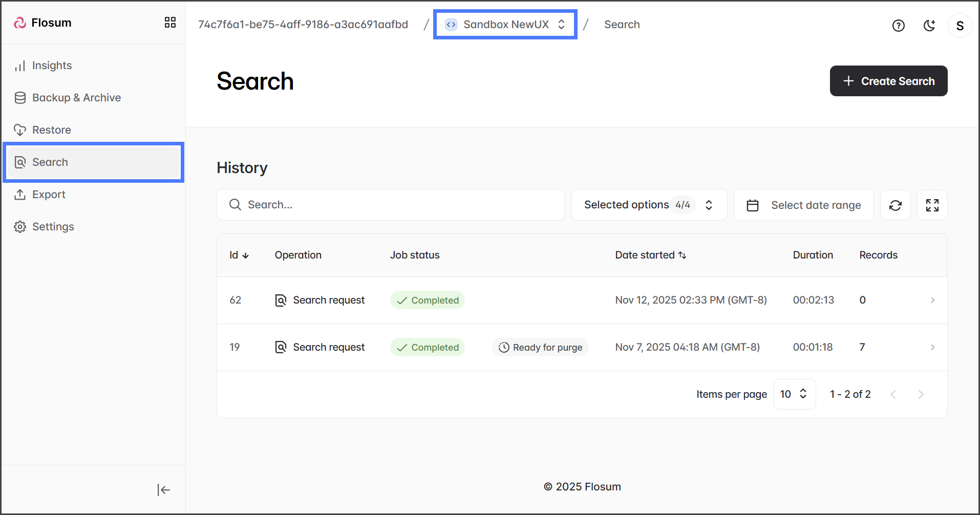This screenshot has height=515, width=980.
Task: Click the Flosum logo icon
Action: [20, 23]
